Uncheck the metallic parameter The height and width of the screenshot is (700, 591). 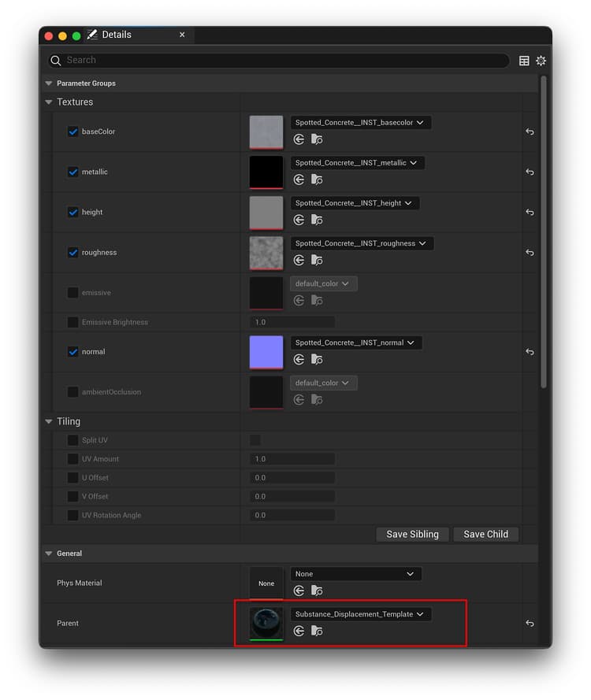point(72,172)
